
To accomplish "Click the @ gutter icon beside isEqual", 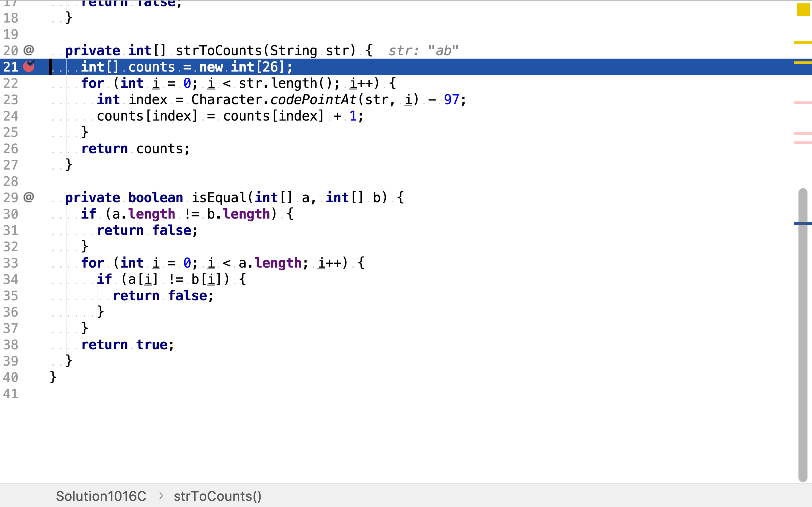I will (x=29, y=197).
